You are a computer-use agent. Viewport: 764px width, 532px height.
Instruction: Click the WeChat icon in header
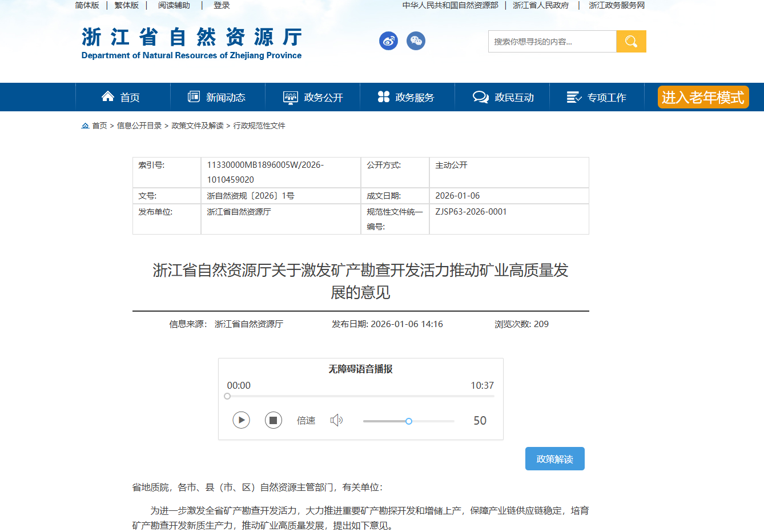[x=416, y=41]
